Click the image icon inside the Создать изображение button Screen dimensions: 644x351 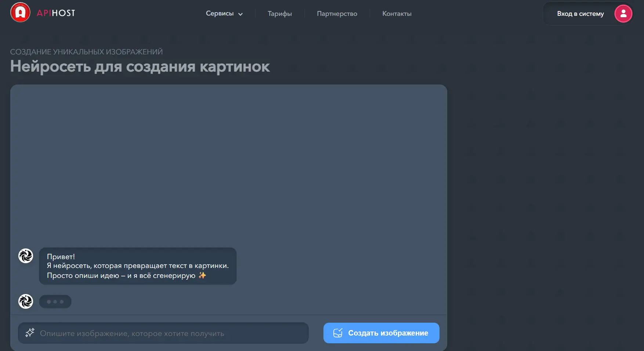[338, 333]
